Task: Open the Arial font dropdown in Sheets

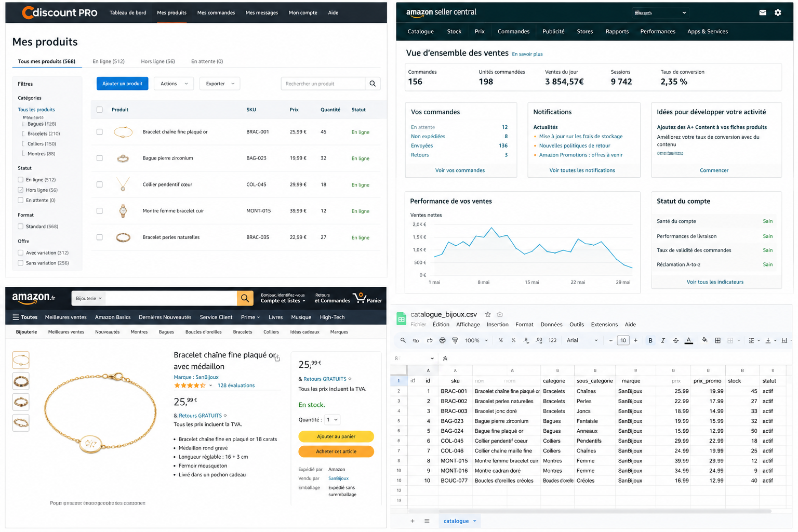Action: [582, 340]
